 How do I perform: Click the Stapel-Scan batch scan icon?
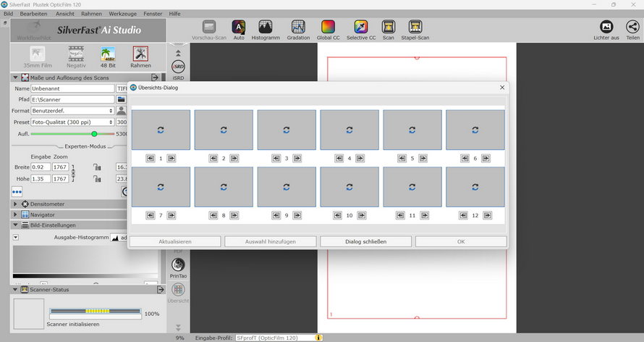[x=415, y=28]
